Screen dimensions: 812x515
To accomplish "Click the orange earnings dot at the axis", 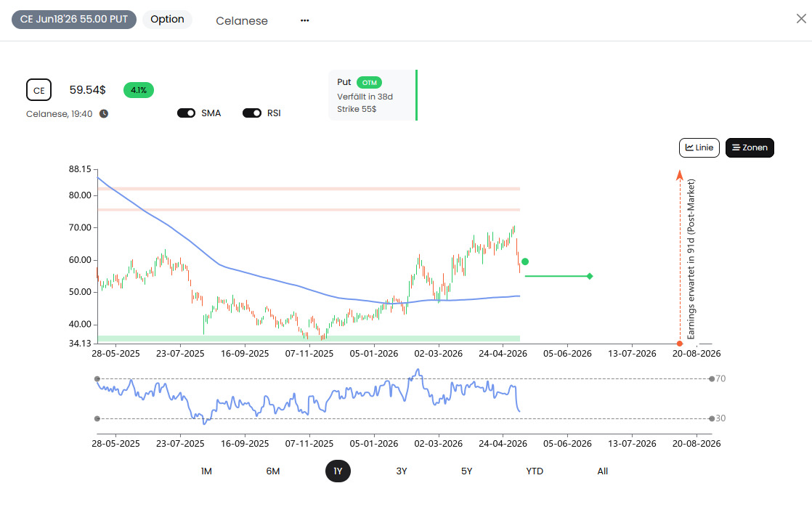I will click(x=679, y=344).
